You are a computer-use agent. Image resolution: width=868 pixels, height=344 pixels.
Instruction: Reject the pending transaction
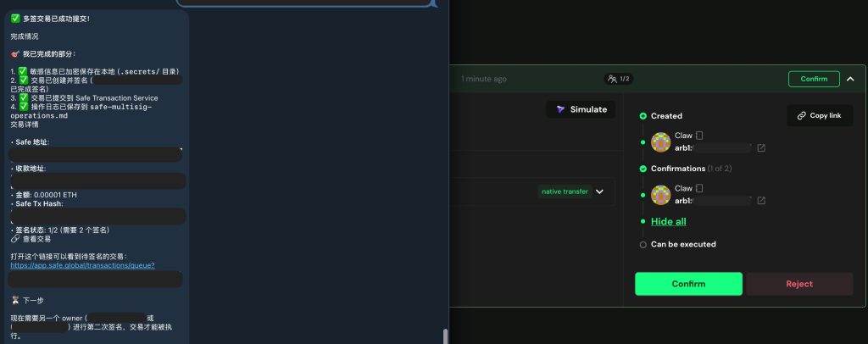[x=799, y=284]
